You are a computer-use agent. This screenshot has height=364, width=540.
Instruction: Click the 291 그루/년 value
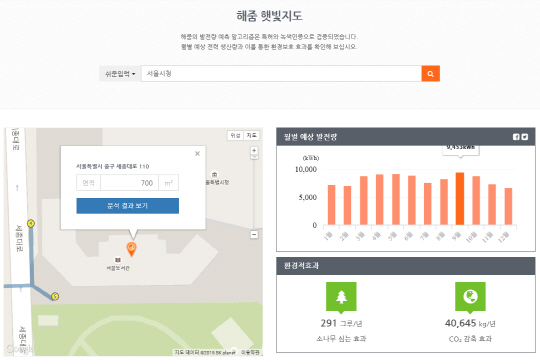(341, 323)
